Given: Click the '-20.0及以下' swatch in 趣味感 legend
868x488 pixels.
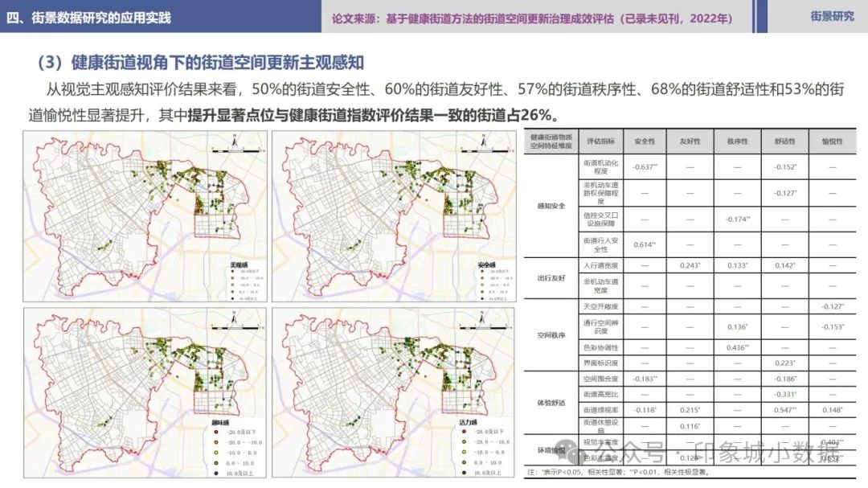Looking at the screenshot, I should 216,432.
